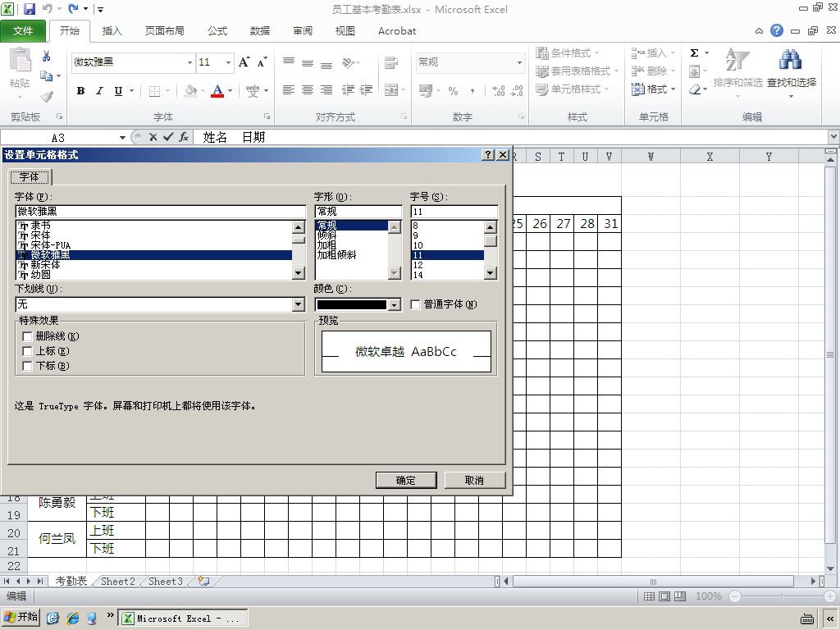This screenshot has height=630, width=840.
Task: Click the Paste clipboard icon
Action: point(21,60)
